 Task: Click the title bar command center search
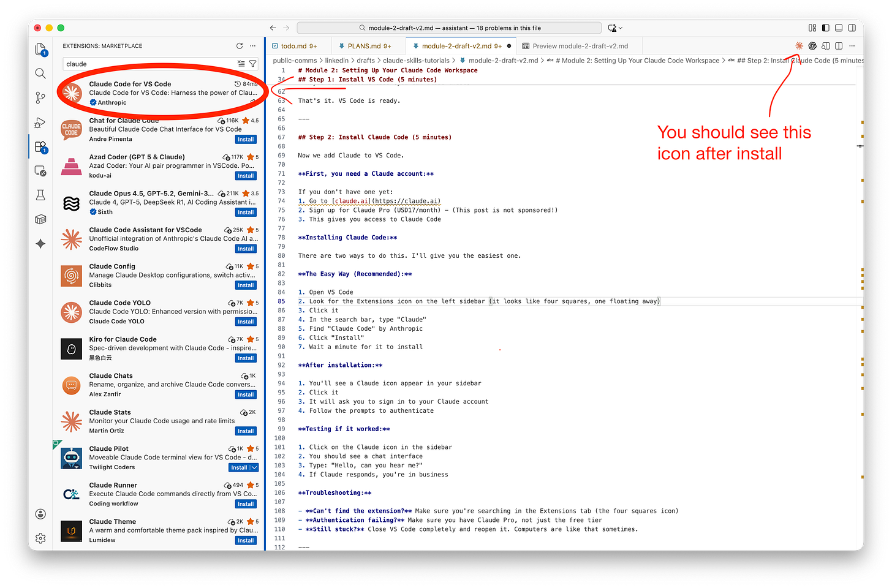coord(448,28)
